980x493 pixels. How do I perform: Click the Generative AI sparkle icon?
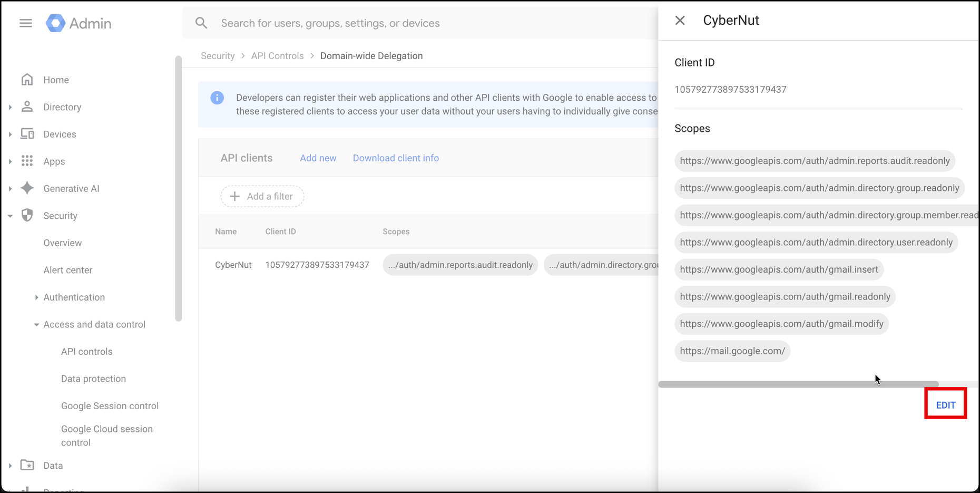27,188
